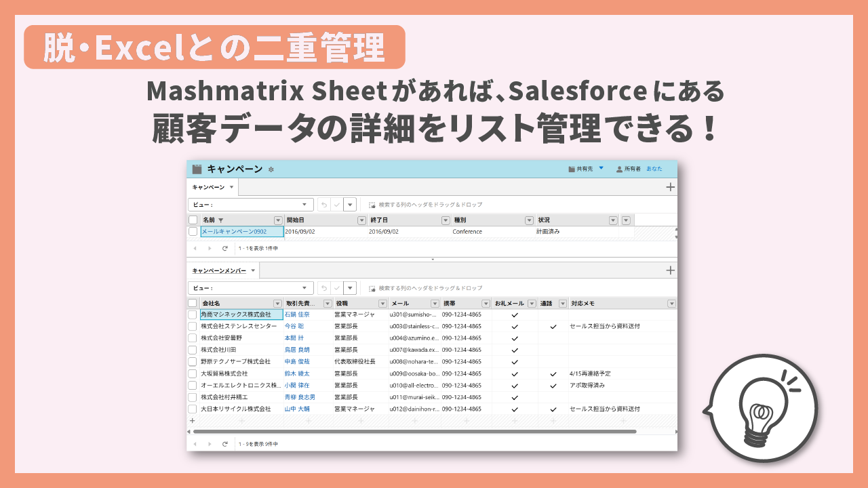868x488 pixels.
Task: Go to previous page in 1件中 pager
Action: coord(195,248)
